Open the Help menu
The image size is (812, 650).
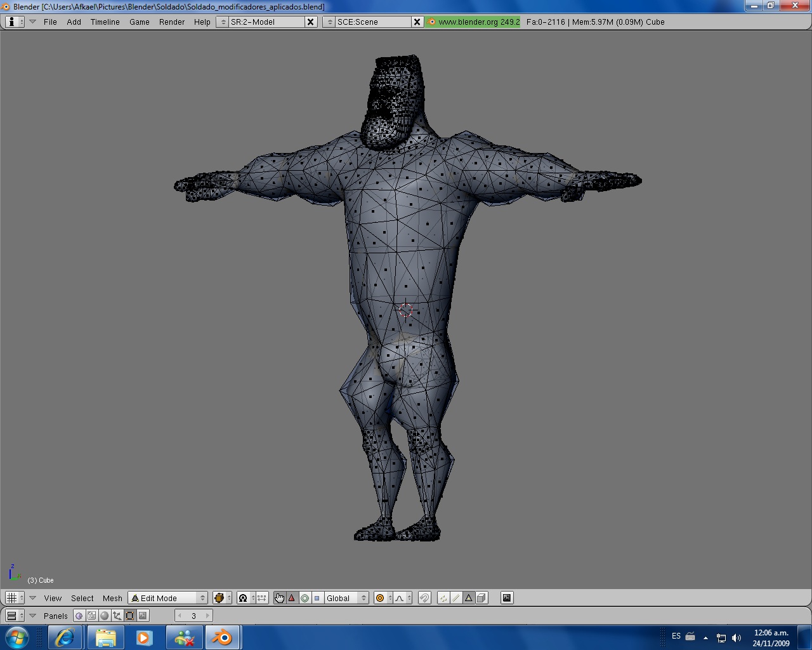[x=202, y=22]
